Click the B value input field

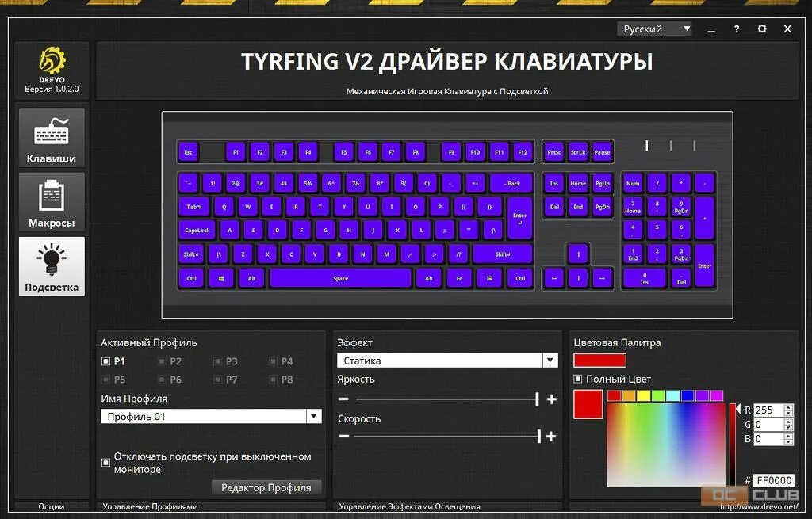(x=768, y=439)
